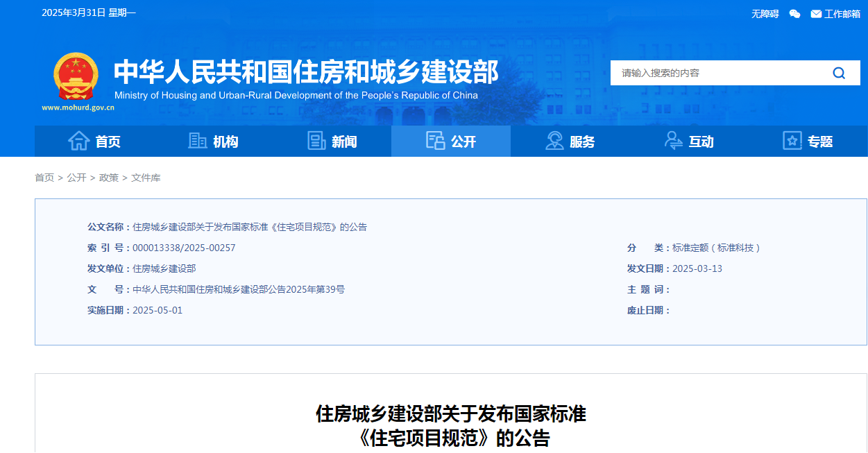Click the search magnifier icon
The width and height of the screenshot is (868, 453).
(839, 73)
